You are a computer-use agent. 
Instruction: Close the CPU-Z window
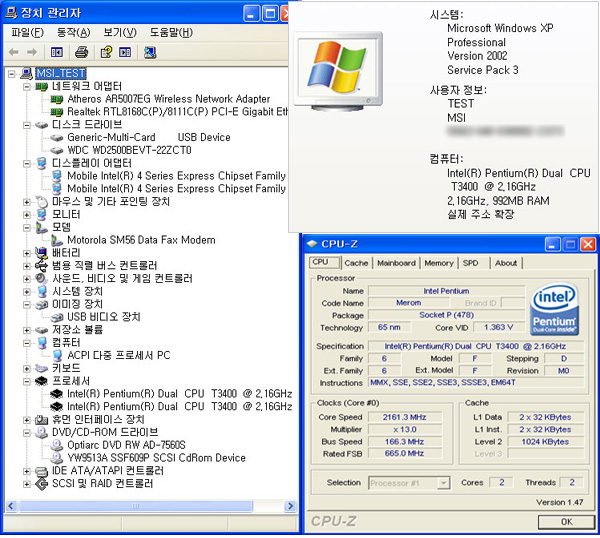588,244
